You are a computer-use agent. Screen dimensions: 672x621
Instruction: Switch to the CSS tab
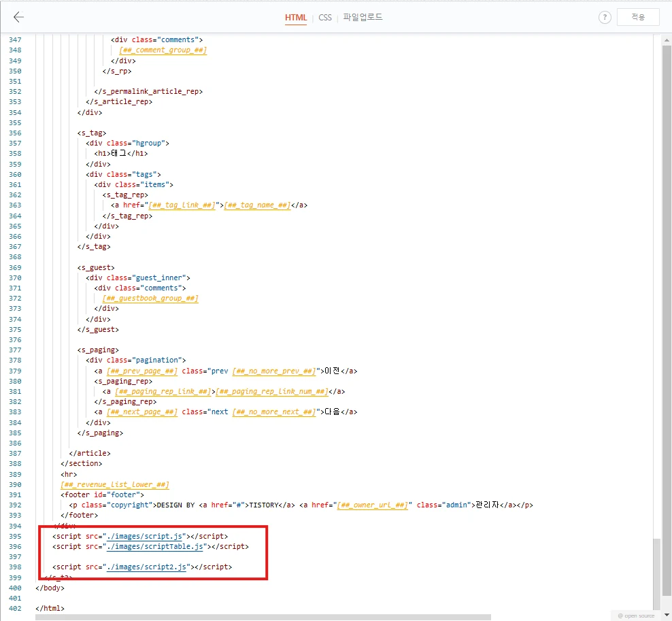tap(325, 18)
